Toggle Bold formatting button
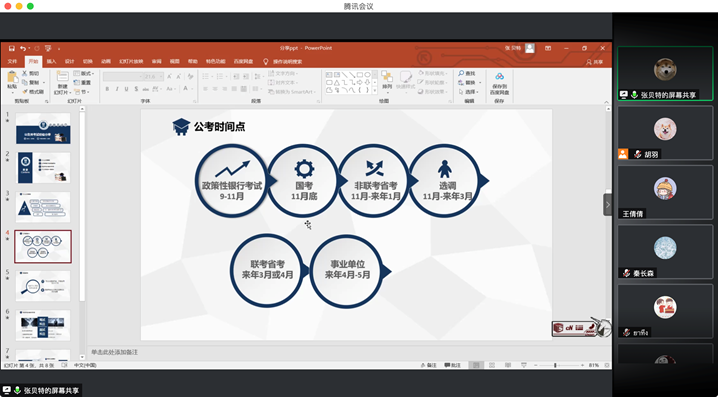Viewport: 718px width, 397px height. tap(107, 89)
